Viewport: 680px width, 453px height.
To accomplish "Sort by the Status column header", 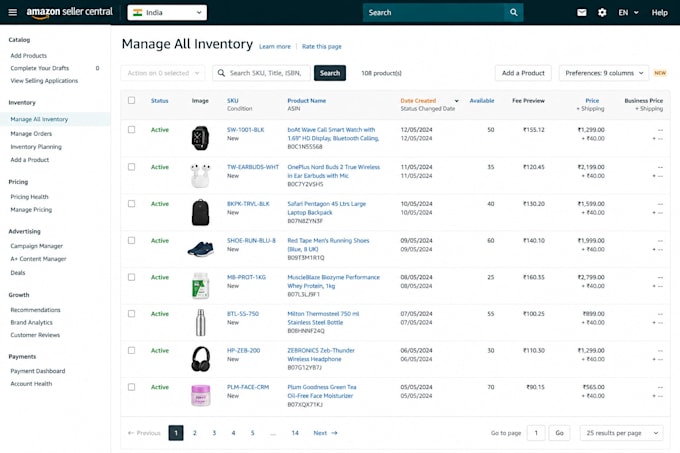I will 160,101.
